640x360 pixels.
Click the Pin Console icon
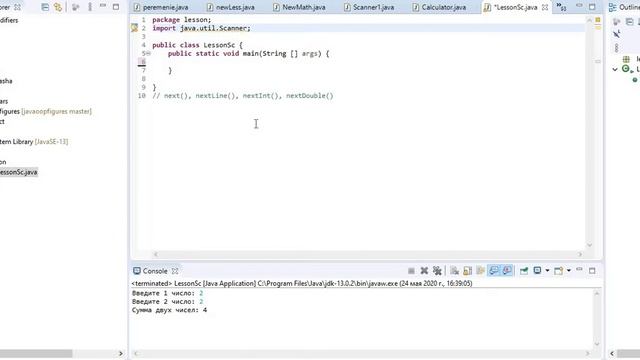524,271
